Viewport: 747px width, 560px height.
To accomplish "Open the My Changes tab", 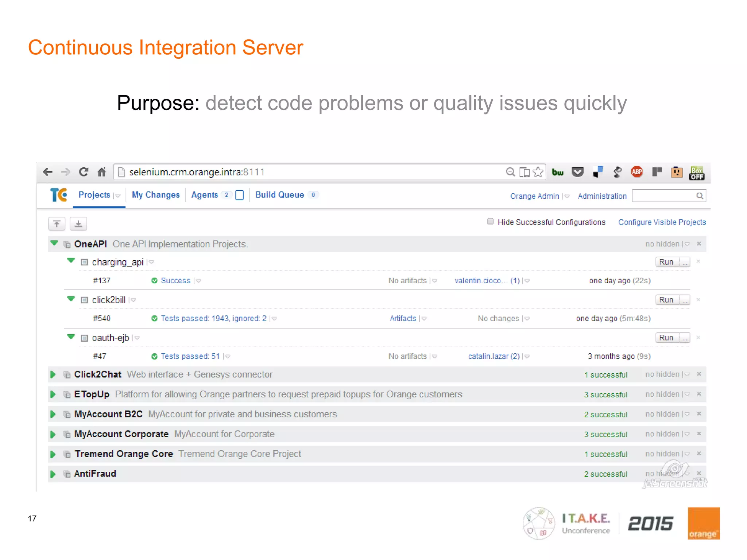I will [x=156, y=195].
